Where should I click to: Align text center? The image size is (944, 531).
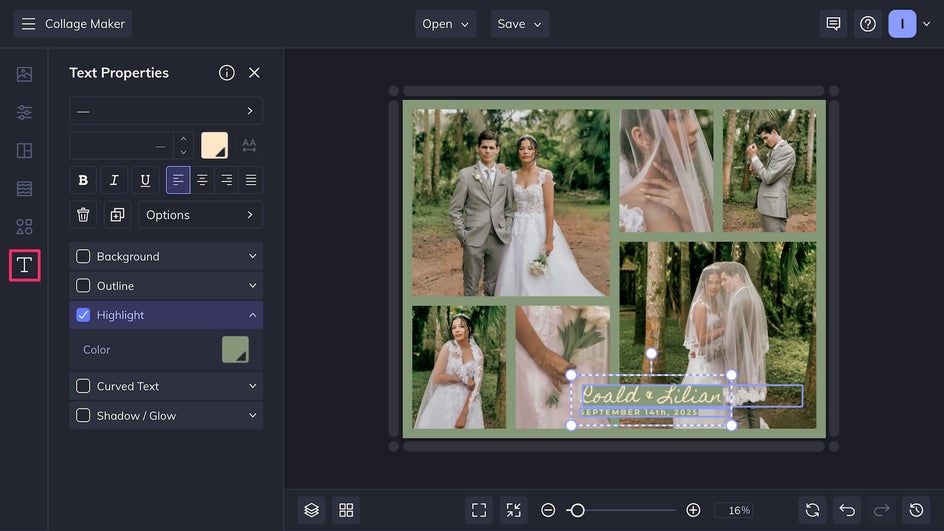tap(202, 180)
